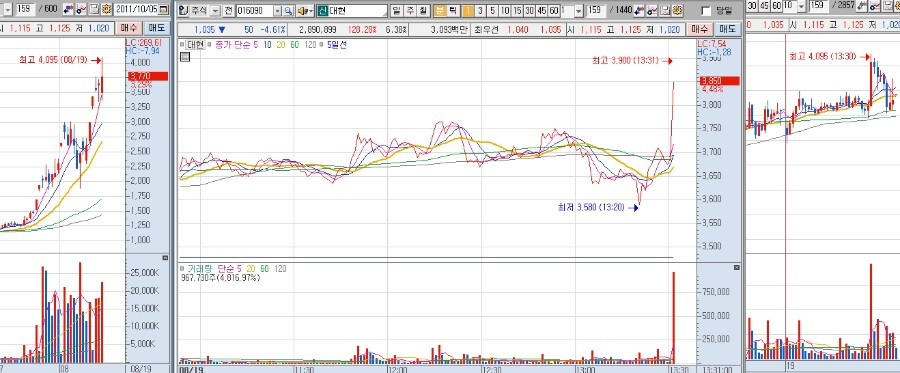Enable the 당일 checkbox
Viewport: 900px width, 373px height.
(706, 11)
